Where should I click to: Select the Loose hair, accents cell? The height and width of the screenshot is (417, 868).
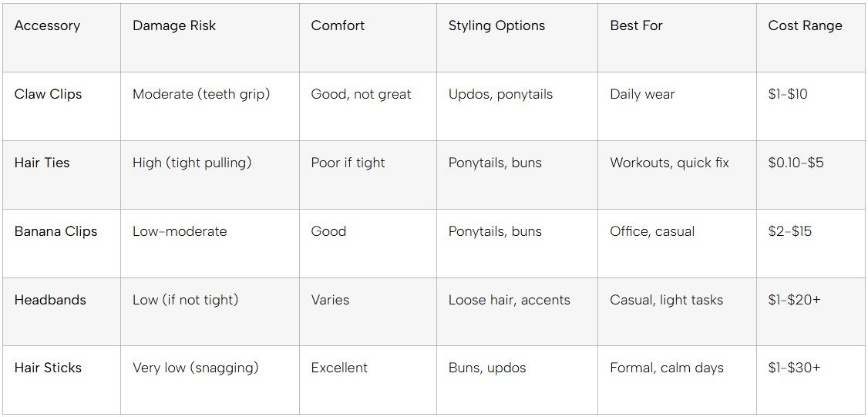pyautogui.click(x=509, y=300)
